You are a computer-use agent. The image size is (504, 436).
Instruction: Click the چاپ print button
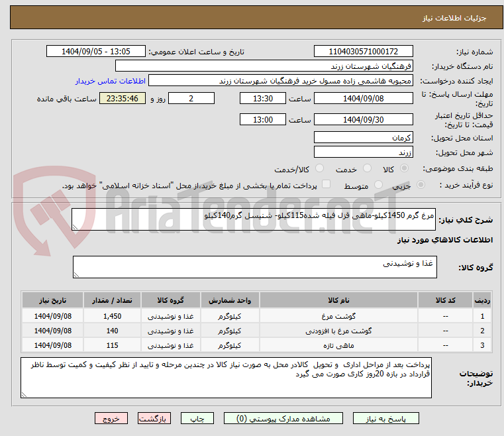click(x=197, y=418)
